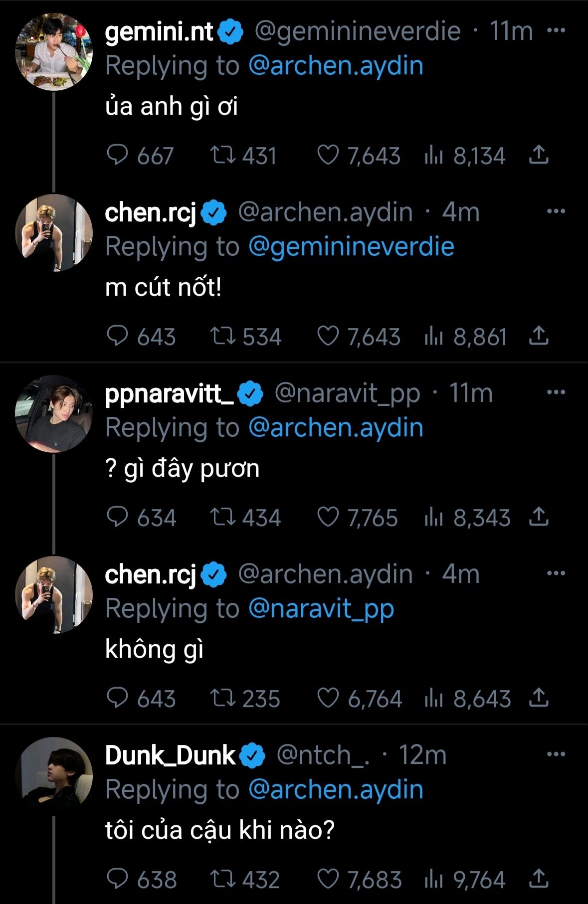Like chen.rcj's "m cút nốt!" tweet
588x904 pixels.
pos(328,336)
